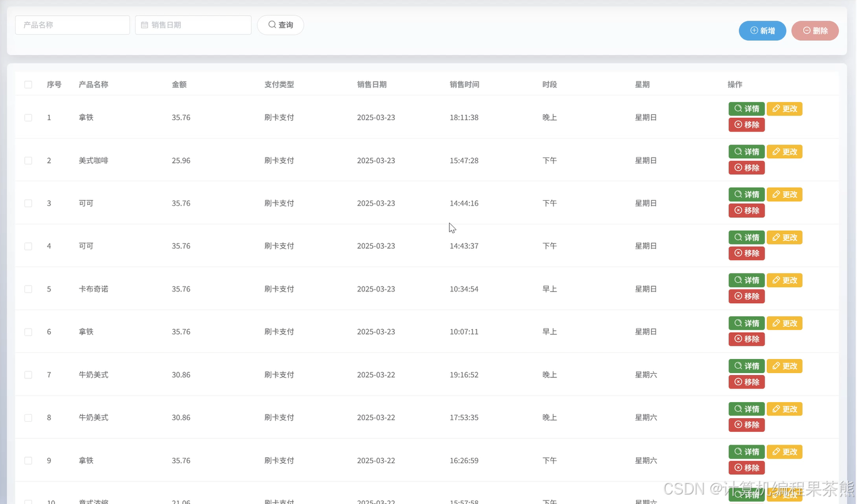
Task: Check the checkbox for row 4 可可
Action: [28, 246]
